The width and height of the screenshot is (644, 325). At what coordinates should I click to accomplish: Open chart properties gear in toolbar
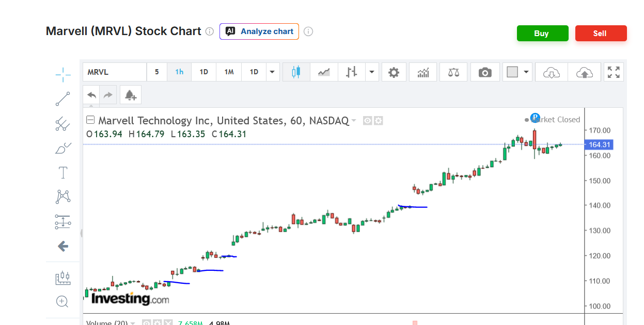394,72
